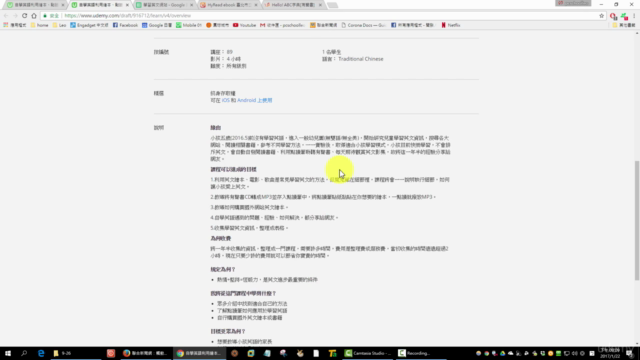Viewport: 640px width, 360px height.
Task: Close the HyRead ebook tab
Action: coord(256,5)
